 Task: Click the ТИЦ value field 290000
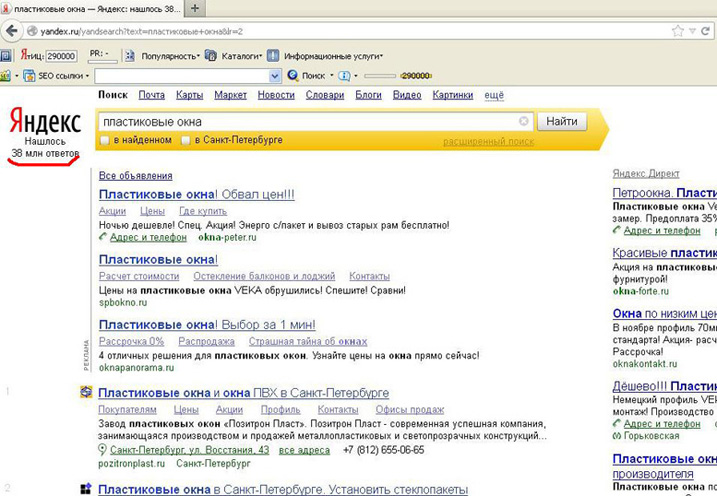pos(61,56)
